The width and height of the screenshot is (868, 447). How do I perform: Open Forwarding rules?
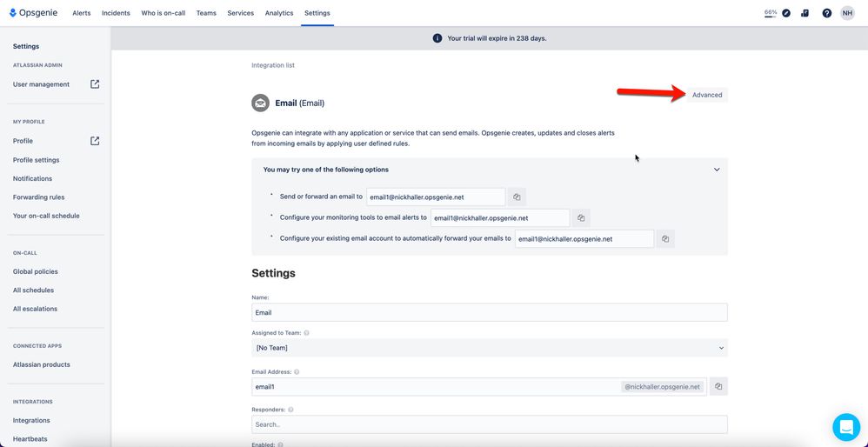point(39,197)
